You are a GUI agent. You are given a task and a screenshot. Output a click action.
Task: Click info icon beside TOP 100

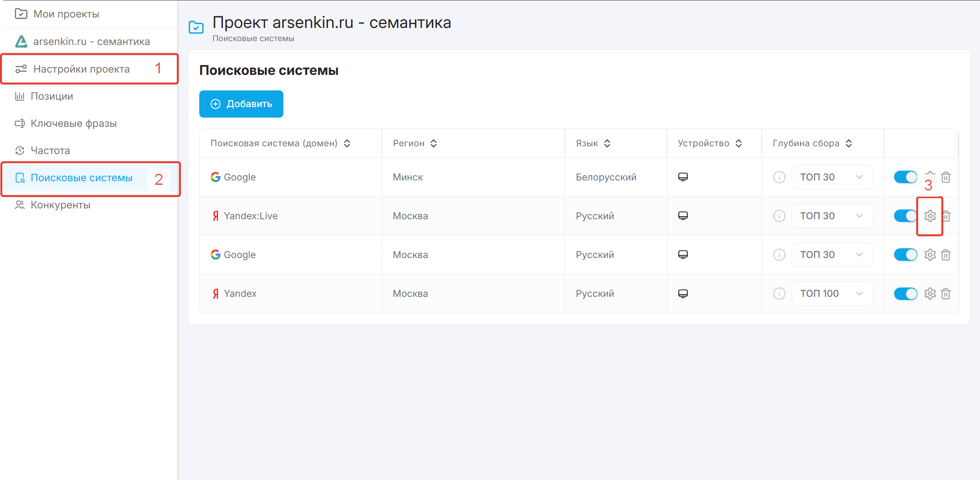click(779, 294)
